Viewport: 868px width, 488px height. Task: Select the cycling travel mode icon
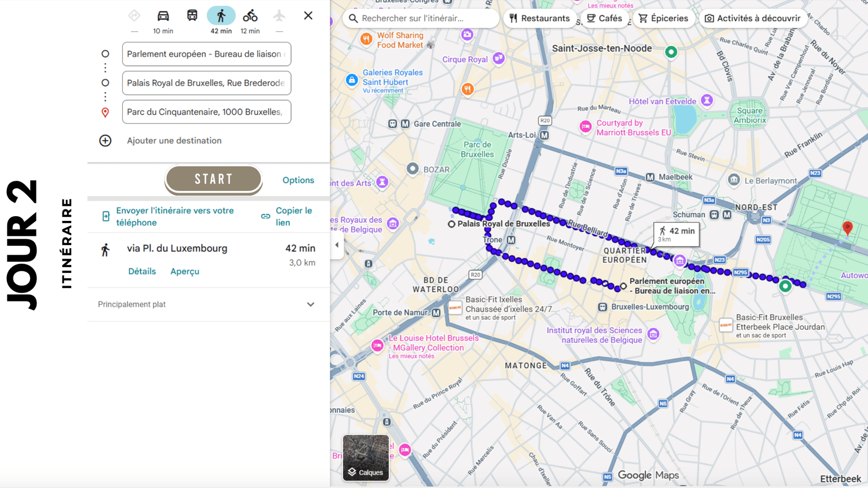pyautogui.click(x=250, y=16)
